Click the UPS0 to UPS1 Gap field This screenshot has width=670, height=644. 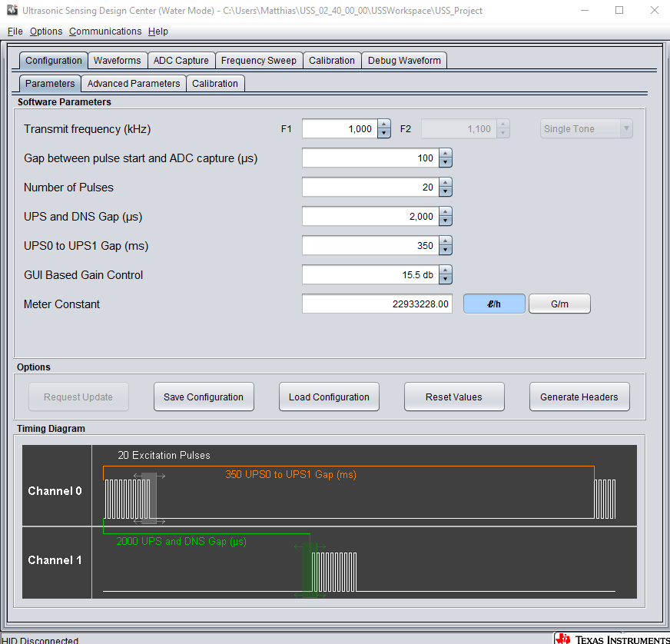(x=370, y=245)
